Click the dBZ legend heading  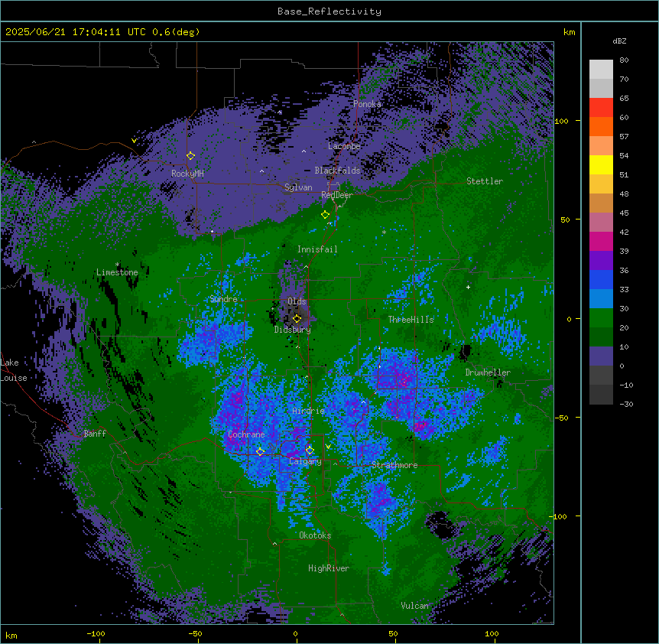coord(619,41)
